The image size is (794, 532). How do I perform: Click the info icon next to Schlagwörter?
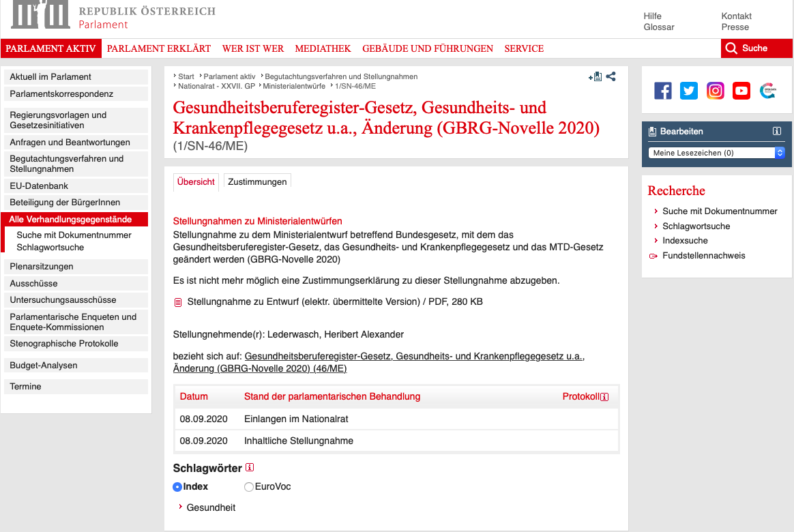(x=250, y=468)
